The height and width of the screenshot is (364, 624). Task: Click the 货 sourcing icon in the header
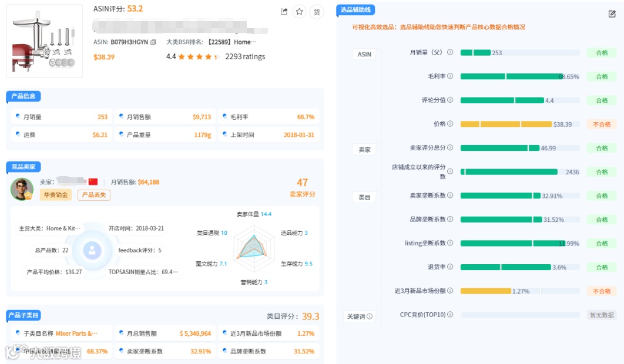tap(317, 11)
